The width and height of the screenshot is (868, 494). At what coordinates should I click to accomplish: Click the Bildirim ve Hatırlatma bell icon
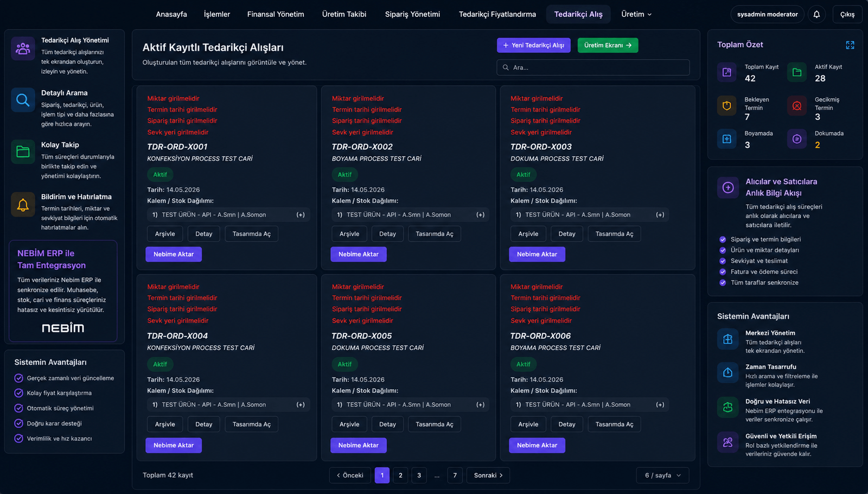click(23, 204)
